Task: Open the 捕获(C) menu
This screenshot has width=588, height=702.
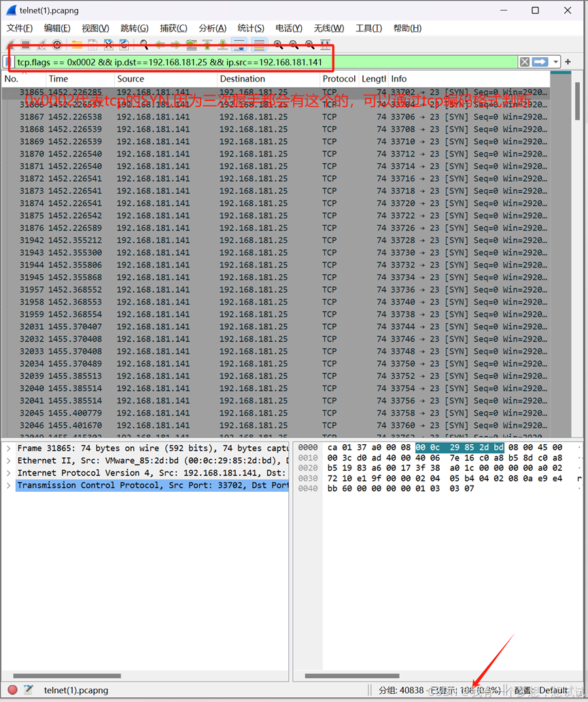Action: coord(174,28)
